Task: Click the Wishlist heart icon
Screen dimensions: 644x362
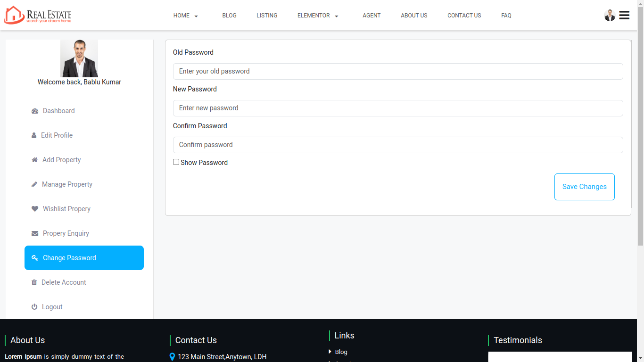Action: 35,209
